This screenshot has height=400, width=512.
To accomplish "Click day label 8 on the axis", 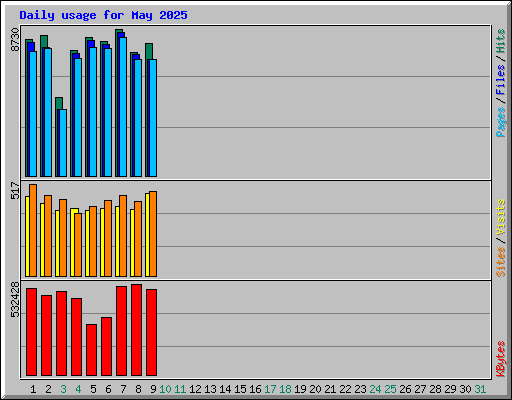I will (x=138, y=389).
